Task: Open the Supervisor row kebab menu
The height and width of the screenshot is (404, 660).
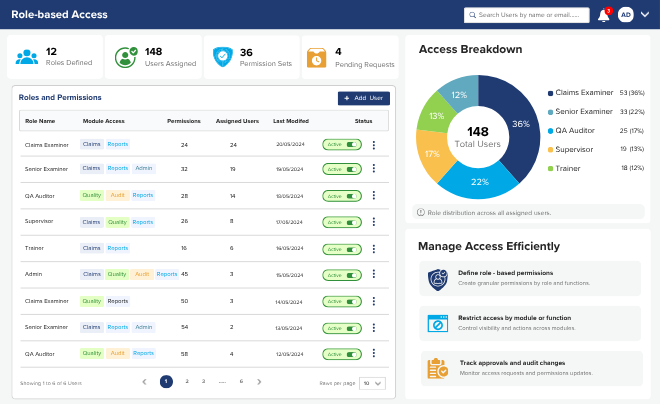Action: pyautogui.click(x=374, y=222)
